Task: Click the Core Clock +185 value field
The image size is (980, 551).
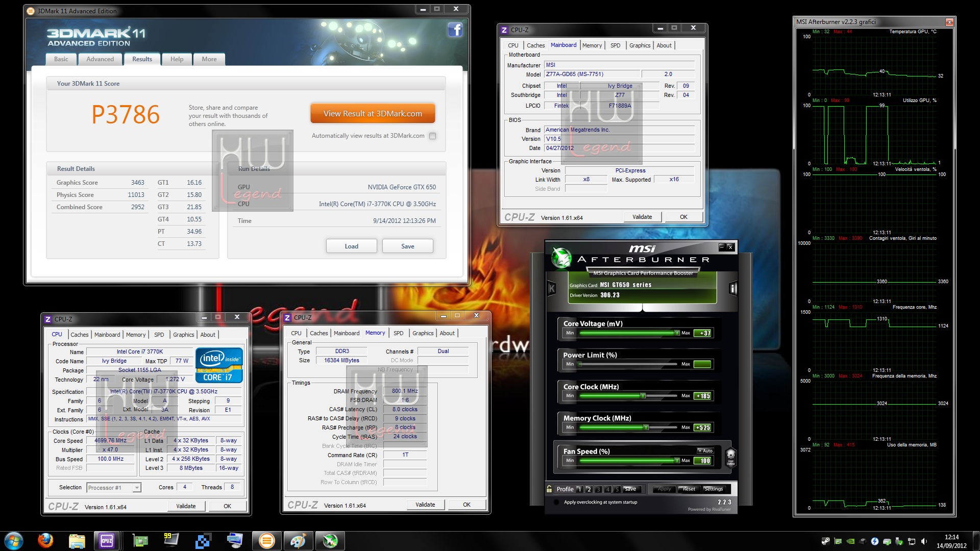Action: (x=703, y=396)
